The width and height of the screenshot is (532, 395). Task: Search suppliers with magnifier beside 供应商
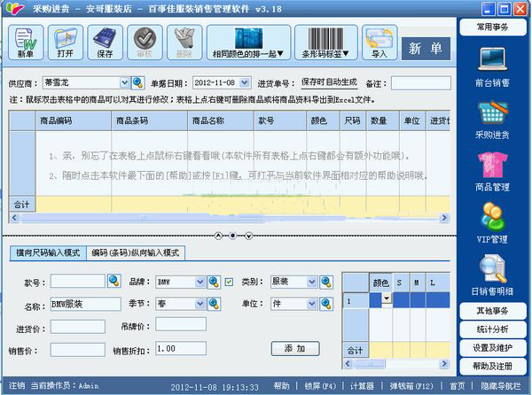coord(137,82)
